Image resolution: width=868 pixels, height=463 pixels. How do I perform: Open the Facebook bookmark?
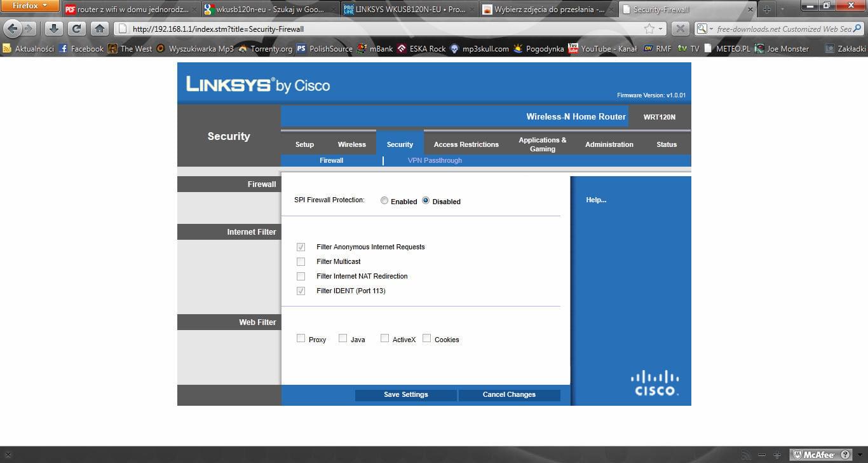click(x=81, y=48)
